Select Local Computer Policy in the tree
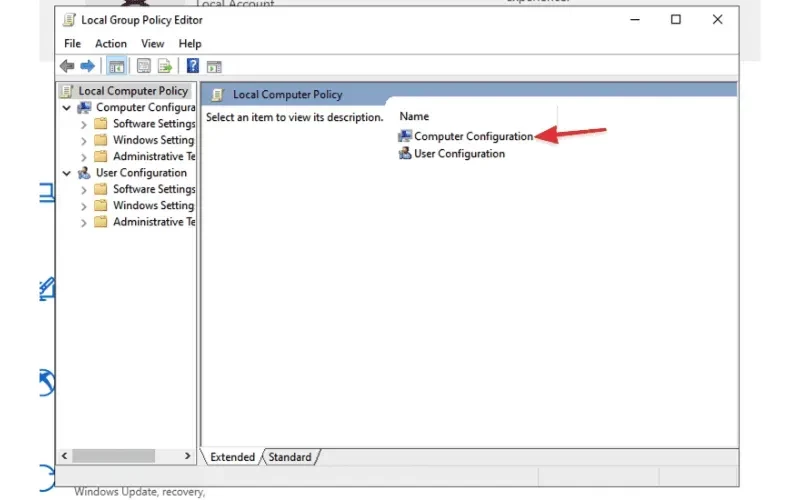This screenshot has width=800, height=500. 133,91
